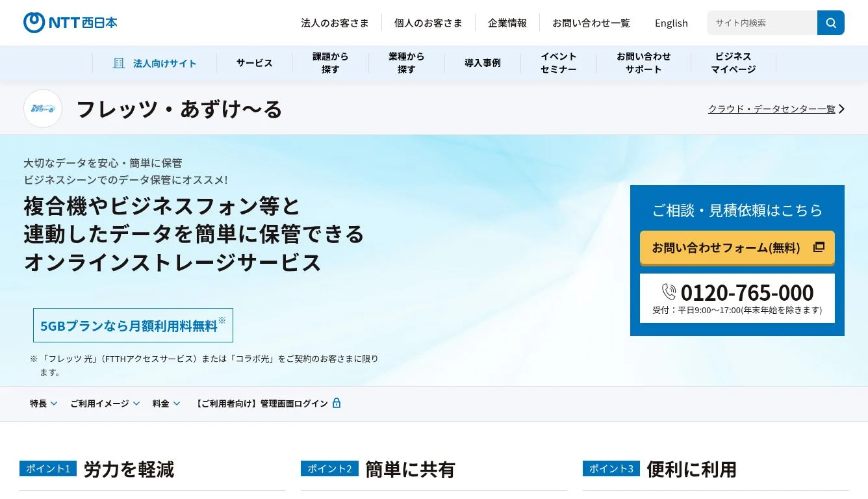Click the 0120-765-000 phone number

[747, 292]
